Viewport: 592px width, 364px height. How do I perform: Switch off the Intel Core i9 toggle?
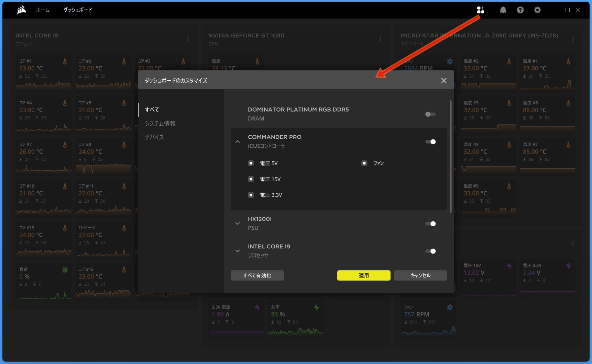tap(430, 251)
